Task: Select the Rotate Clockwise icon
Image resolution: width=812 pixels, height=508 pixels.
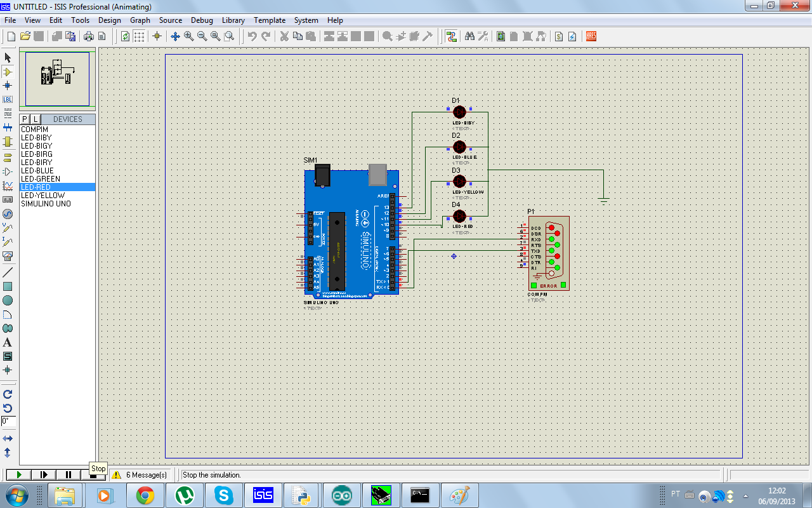Action: point(8,392)
